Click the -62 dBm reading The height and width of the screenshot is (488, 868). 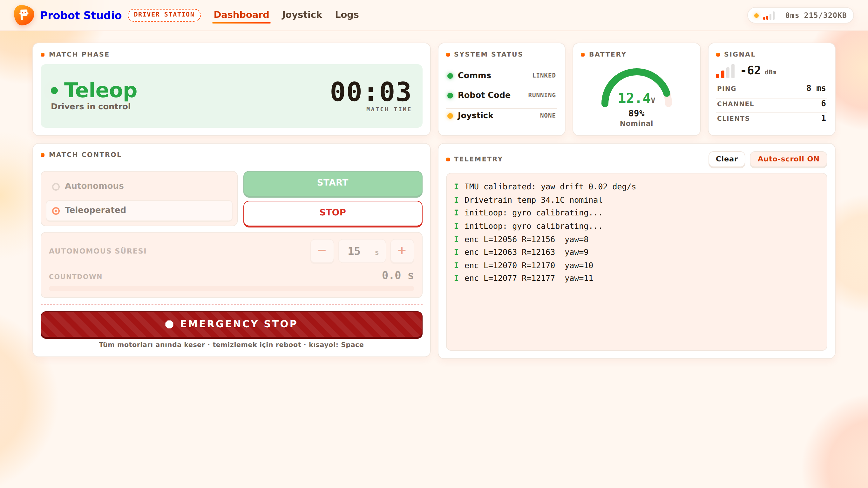tap(758, 71)
